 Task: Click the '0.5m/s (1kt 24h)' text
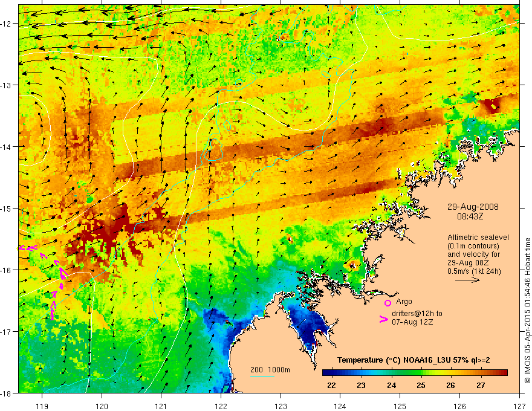tap(474, 271)
